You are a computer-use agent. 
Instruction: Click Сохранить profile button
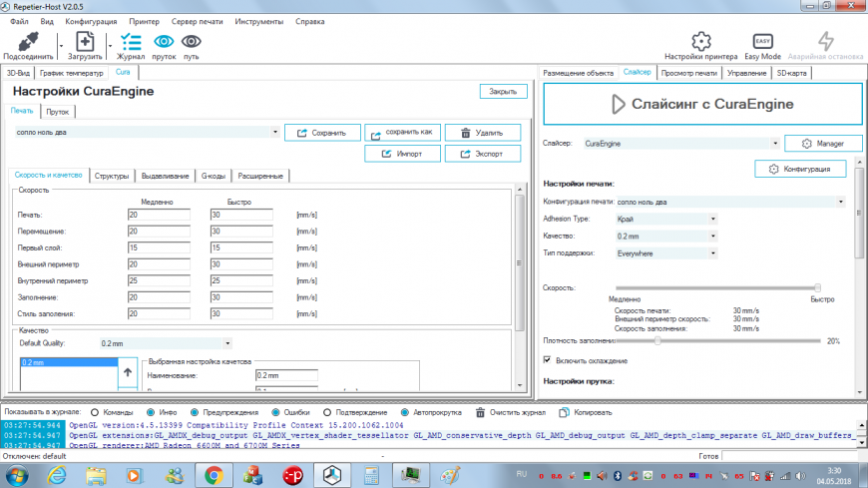[322, 133]
